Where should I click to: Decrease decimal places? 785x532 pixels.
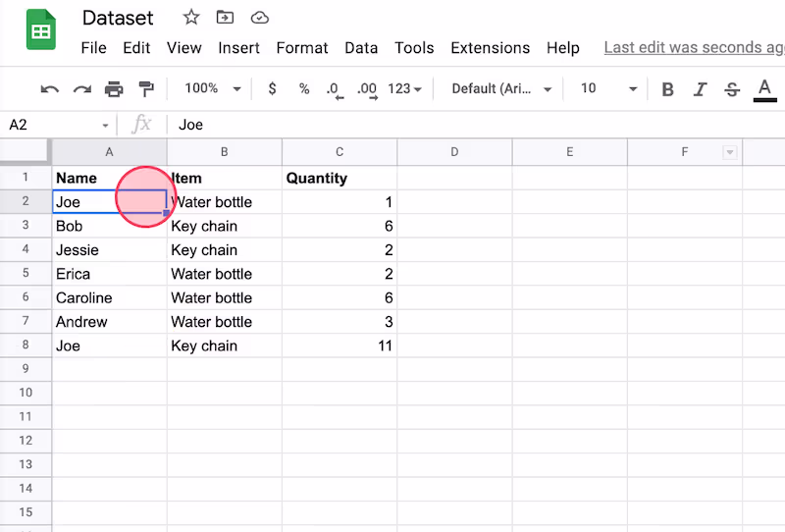335,90
